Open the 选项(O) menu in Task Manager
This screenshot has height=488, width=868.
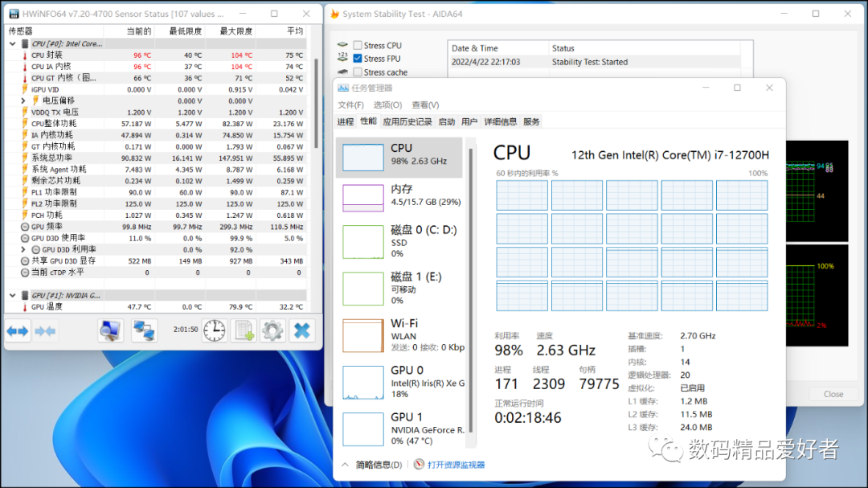387,105
